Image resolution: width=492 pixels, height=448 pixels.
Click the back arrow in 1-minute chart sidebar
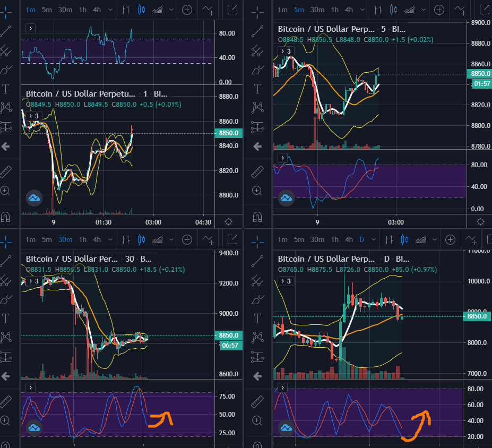pos(6,146)
